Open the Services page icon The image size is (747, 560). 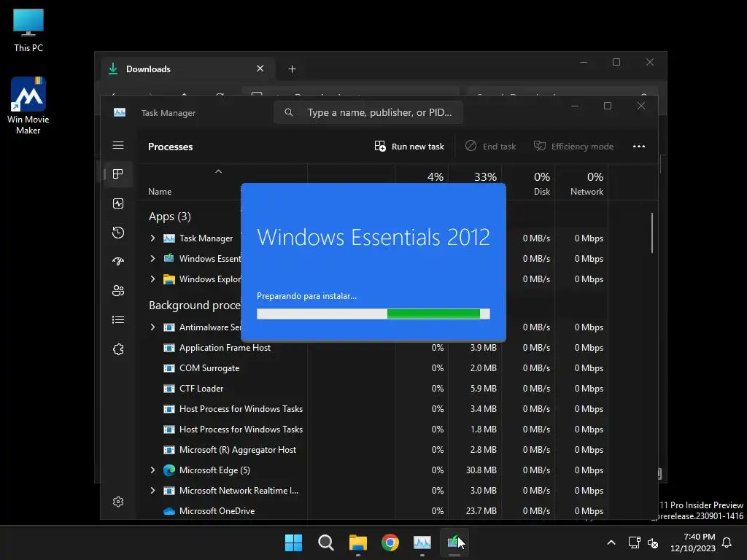pos(118,349)
